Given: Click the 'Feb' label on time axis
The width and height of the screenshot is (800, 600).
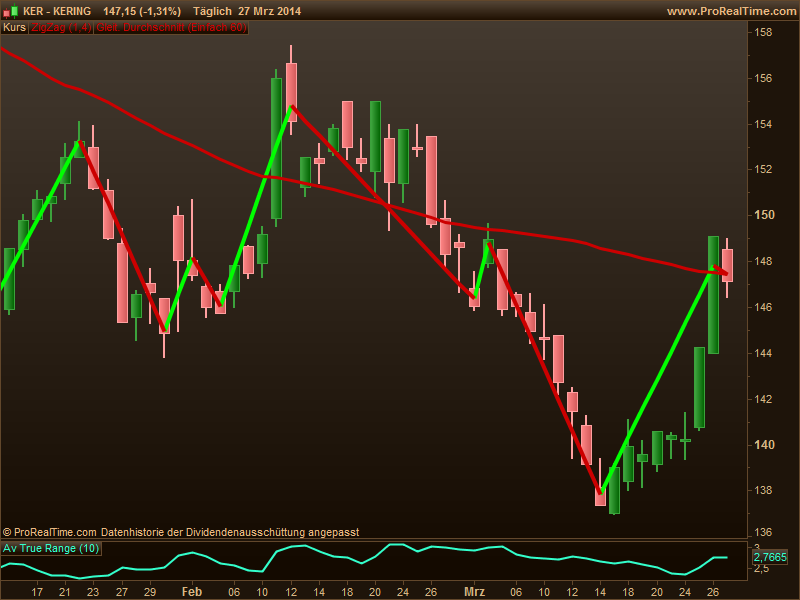Looking at the screenshot, I should (192, 592).
